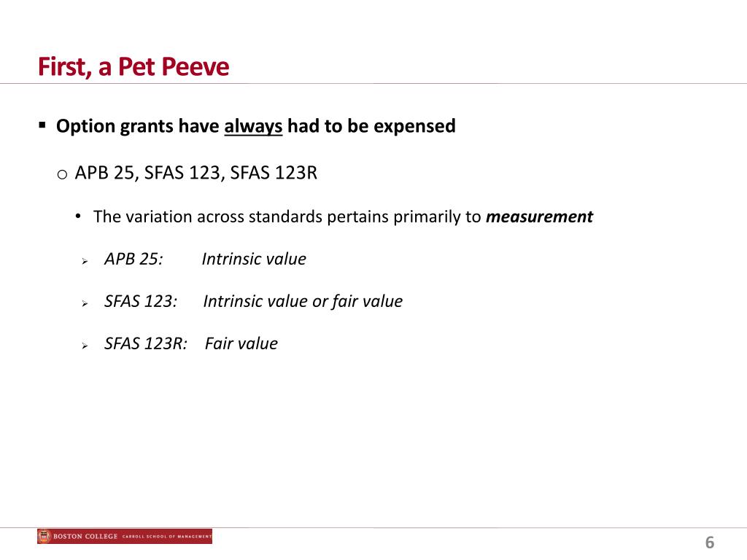Select the SFAS 123: label
This screenshot has height=560, width=747.
coord(141,301)
